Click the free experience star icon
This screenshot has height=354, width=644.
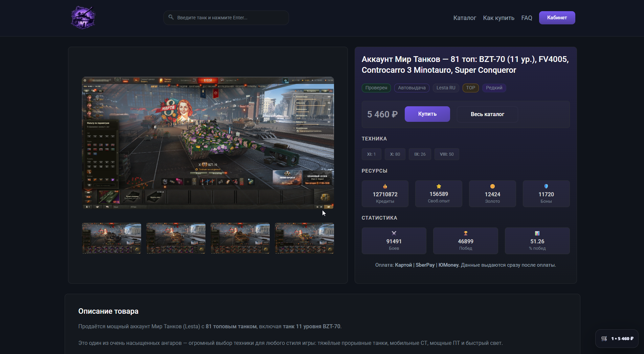439,186
